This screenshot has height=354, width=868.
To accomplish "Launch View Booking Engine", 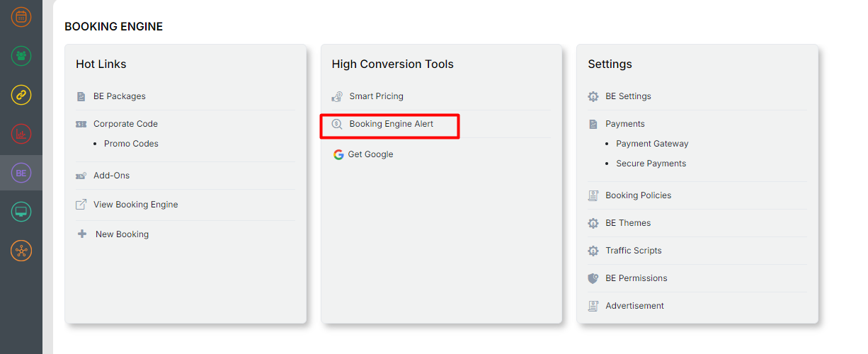I will pos(135,205).
